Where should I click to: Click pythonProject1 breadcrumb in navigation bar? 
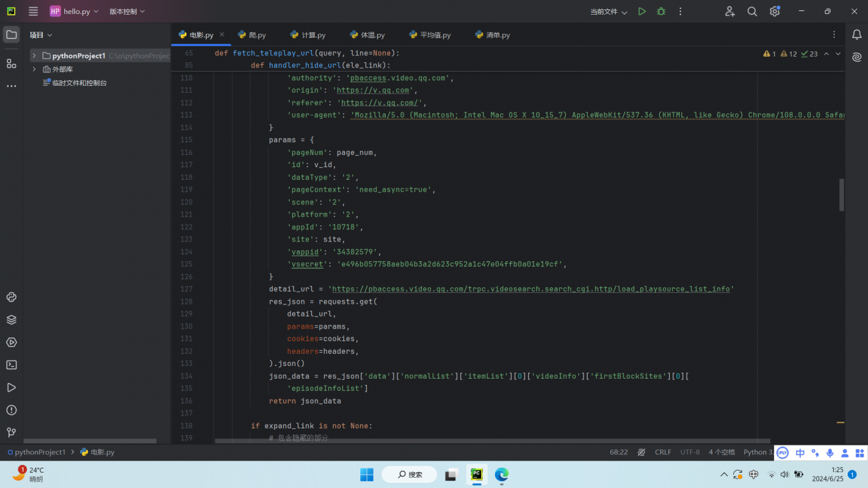click(x=36, y=452)
